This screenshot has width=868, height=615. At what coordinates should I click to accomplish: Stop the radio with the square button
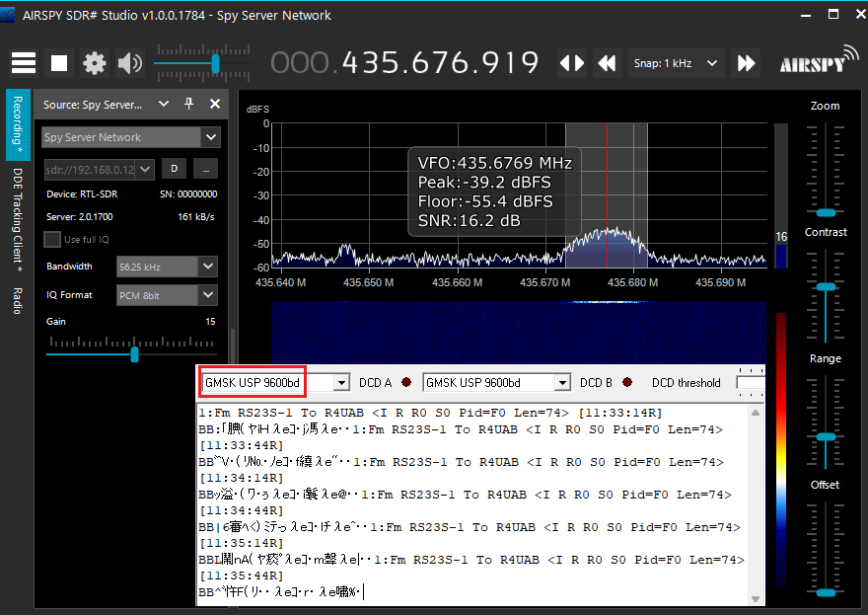59,63
